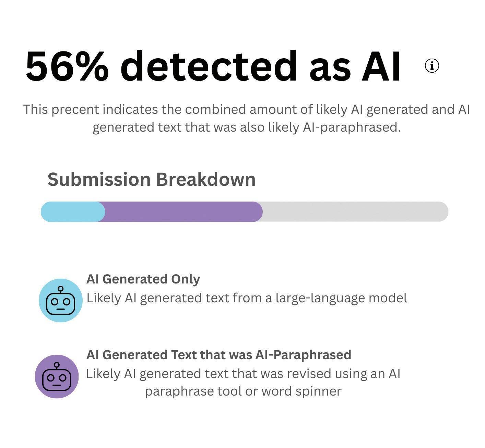The image size is (485, 448).
Task: Click the 'Submission Breakdown' heading
Action: 152,180
